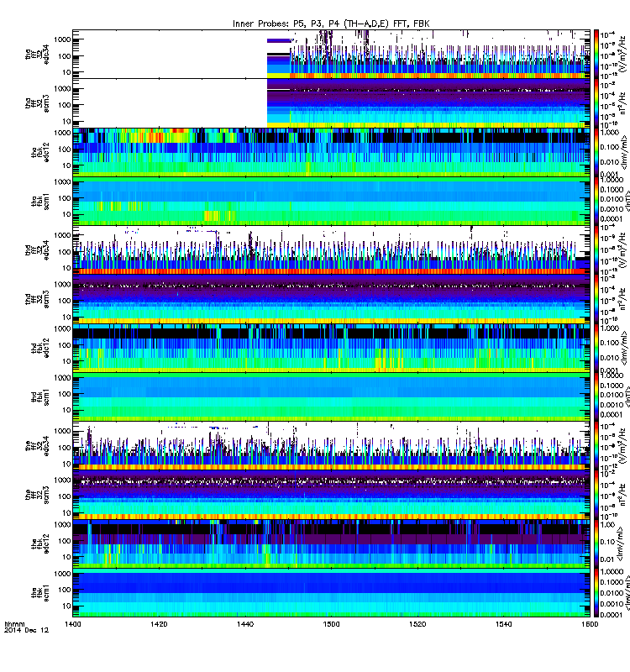Viewport: 630px width, 672px height.
Task: Click the 'tha fbk edc12' panel label
Action: point(40,152)
